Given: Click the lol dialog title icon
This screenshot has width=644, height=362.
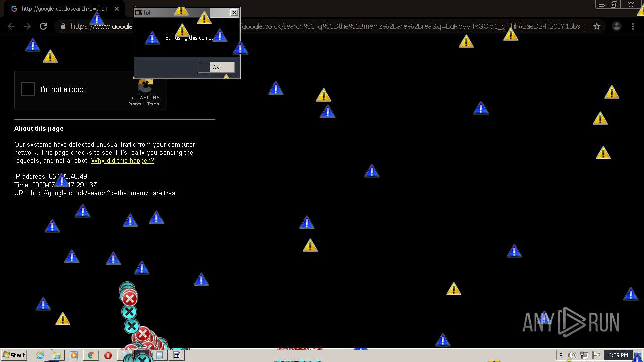Looking at the screenshot, I should point(139,13).
